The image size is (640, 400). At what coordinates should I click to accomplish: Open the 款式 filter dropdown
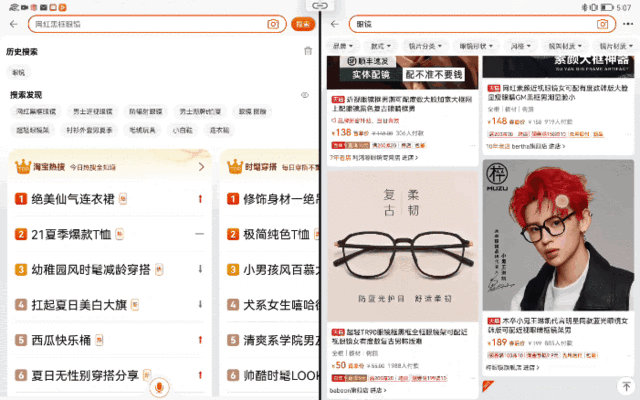pyautogui.click(x=381, y=46)
